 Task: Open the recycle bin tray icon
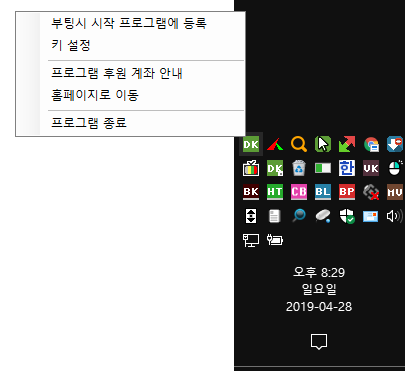[299, 168]
